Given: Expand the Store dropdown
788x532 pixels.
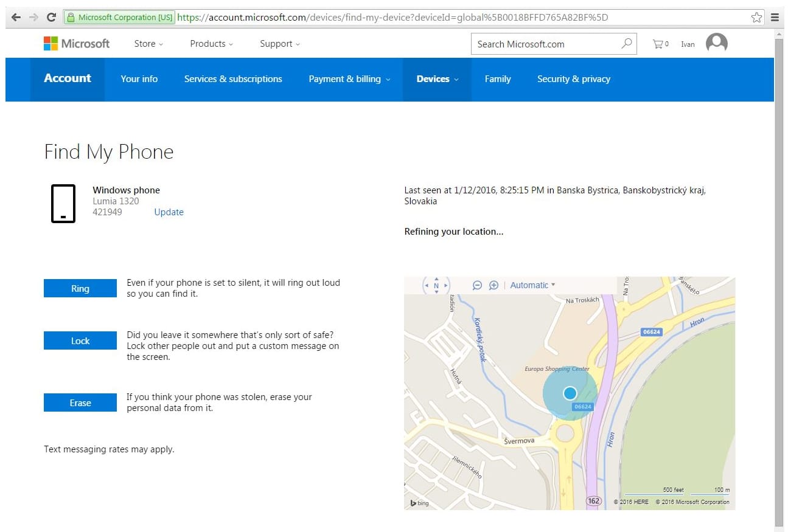Looking at the screenshot, I should point(148,44).
